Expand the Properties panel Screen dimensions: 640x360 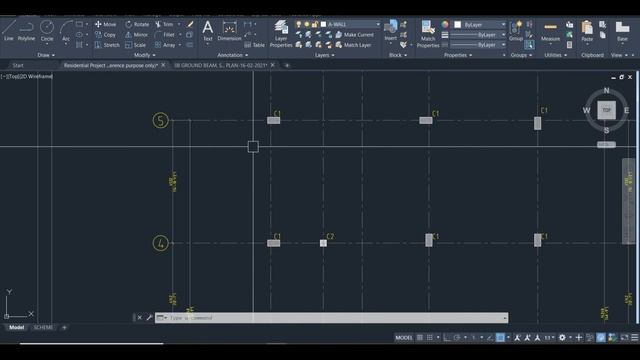click(x=458, y=55)
